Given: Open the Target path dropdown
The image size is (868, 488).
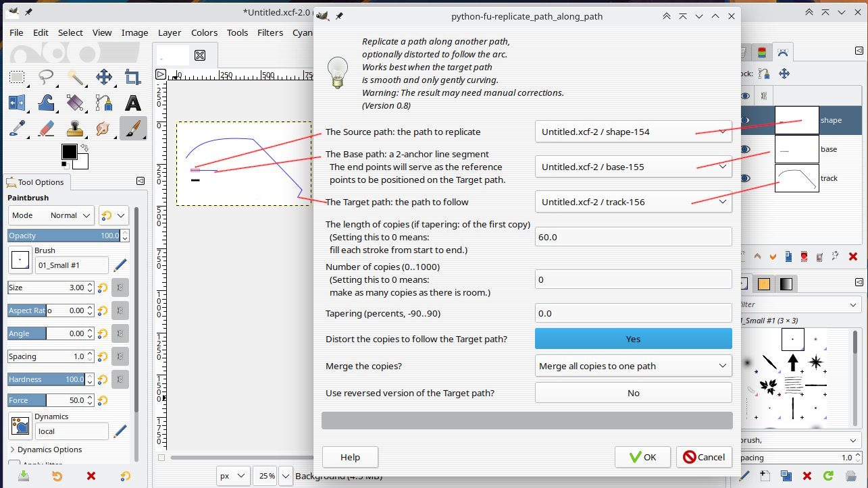Looking at the screenshot, I should click(634, 202).
